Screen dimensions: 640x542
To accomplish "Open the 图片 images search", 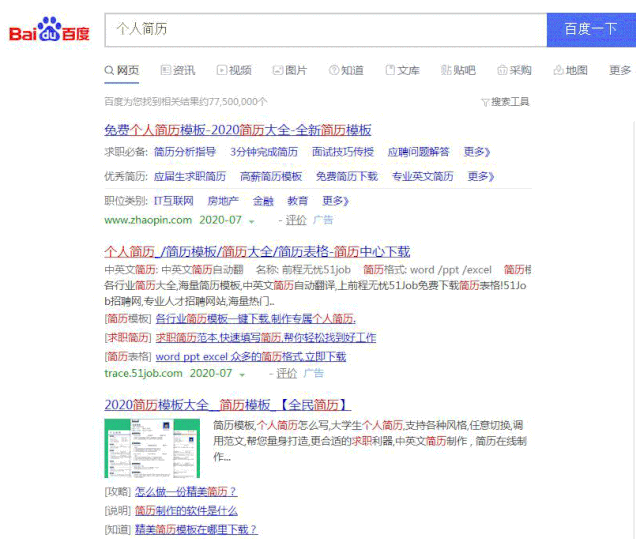I will 289,71.
